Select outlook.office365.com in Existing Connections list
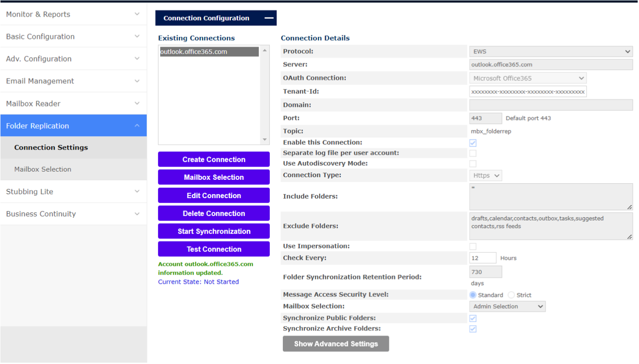This screenshot has height=364, width=639. 209,52
